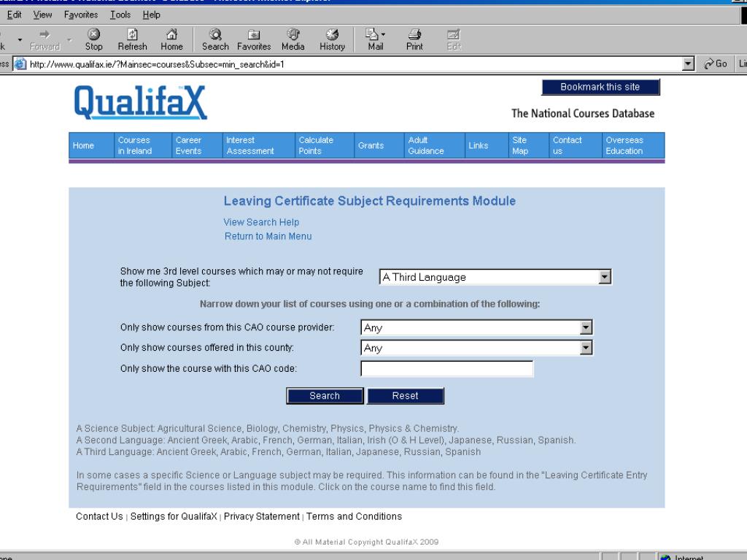
Task: Expand the county dropdown
Action: (x=586, y=348)
